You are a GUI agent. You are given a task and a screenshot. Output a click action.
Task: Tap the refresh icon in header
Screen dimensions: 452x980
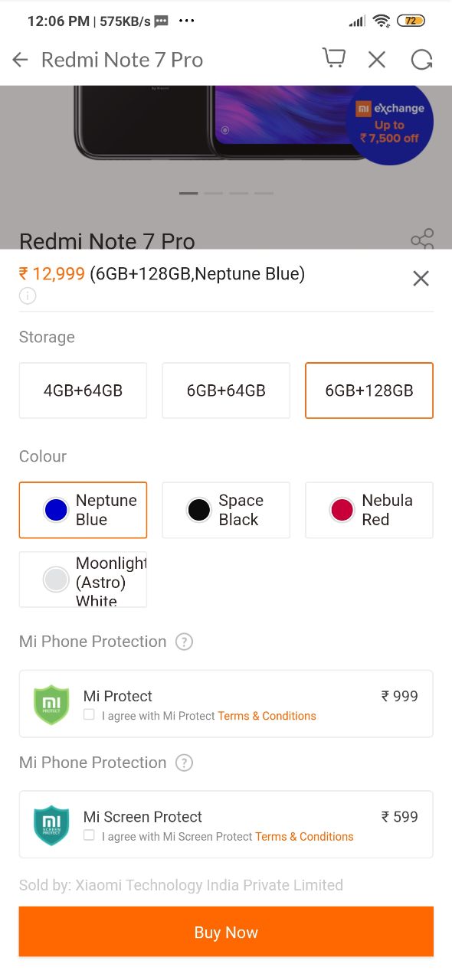pos(421,60)
